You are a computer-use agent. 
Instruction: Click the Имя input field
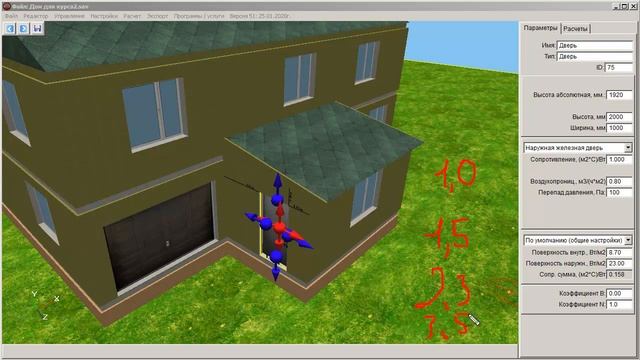click(595, 45)
